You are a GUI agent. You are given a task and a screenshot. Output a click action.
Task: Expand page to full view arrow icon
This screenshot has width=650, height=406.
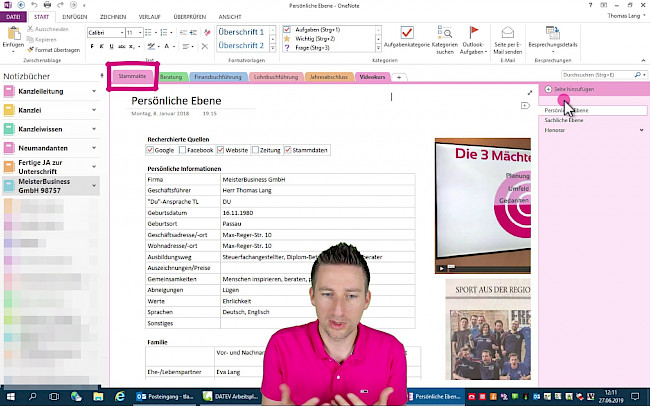(x=529, y=93)
